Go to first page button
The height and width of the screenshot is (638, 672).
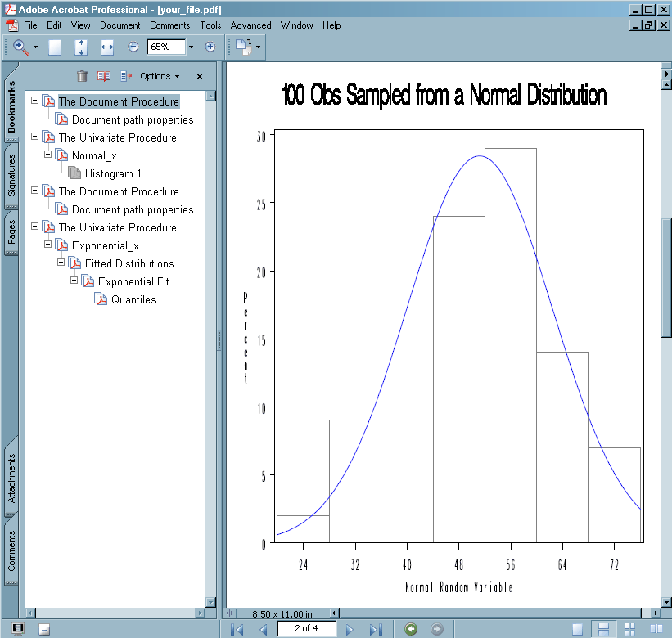[x=237, y=629]
